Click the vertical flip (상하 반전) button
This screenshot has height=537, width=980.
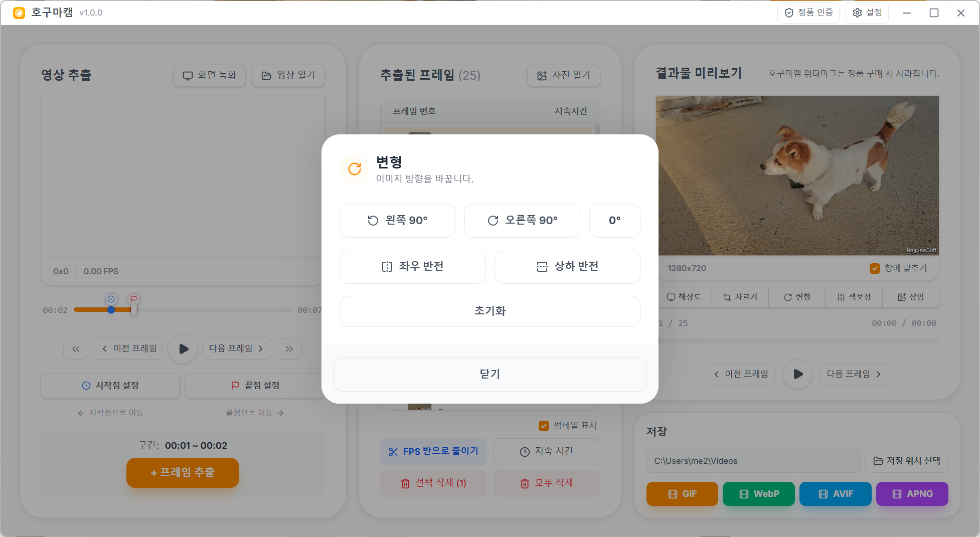(567, 267)
